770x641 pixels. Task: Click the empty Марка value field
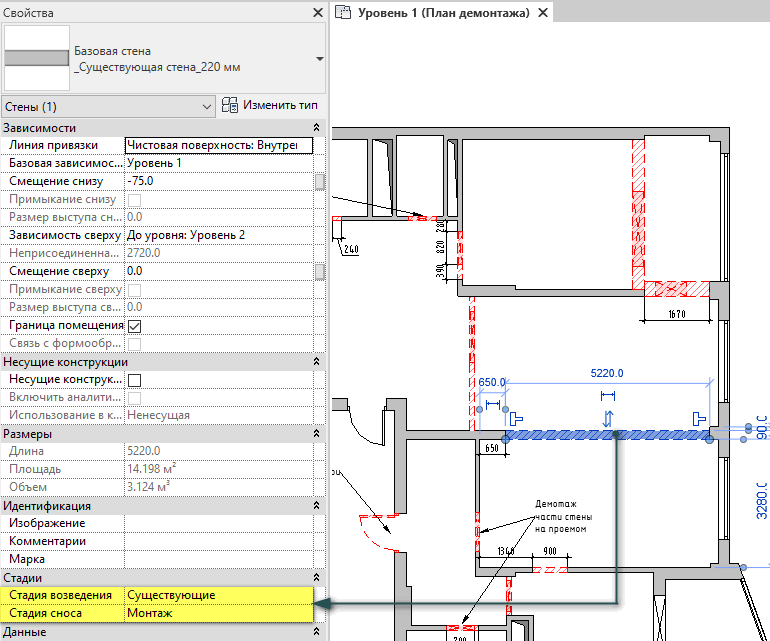(x=219, y=559)
